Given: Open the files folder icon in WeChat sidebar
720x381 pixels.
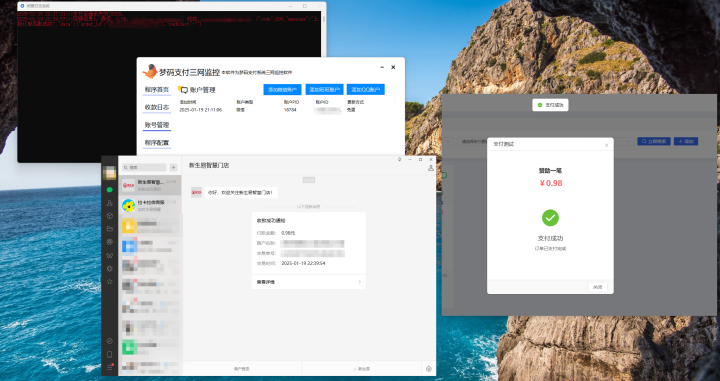Looking at the screenshot, I should coord(109,229).
